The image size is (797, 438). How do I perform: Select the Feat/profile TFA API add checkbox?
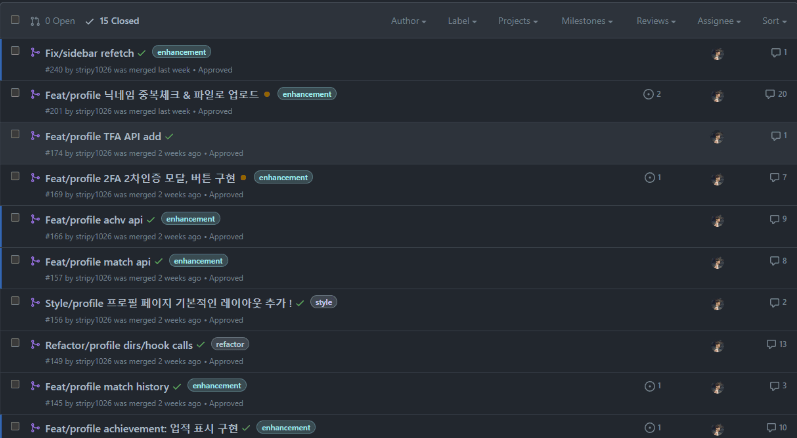15,134
